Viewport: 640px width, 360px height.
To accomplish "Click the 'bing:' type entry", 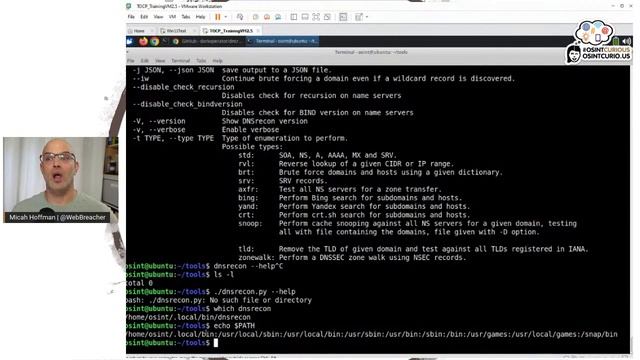I will point(248,198).
